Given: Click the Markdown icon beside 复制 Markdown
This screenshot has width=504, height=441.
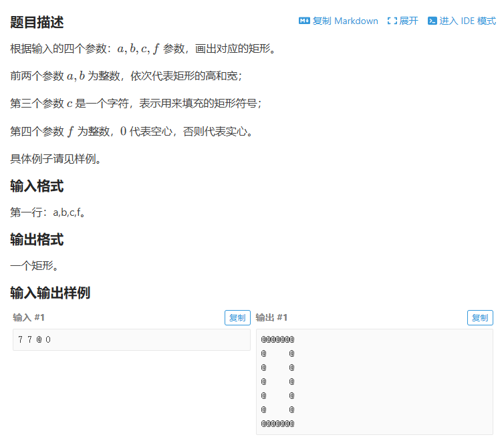Looking at the screenshot, I should click(304, 21).
